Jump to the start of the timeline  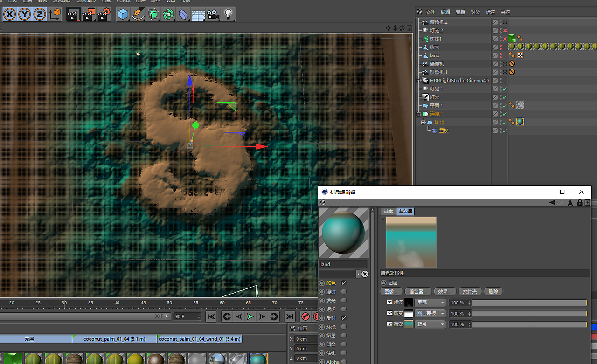pyautogui.click(x=211, y=317)
